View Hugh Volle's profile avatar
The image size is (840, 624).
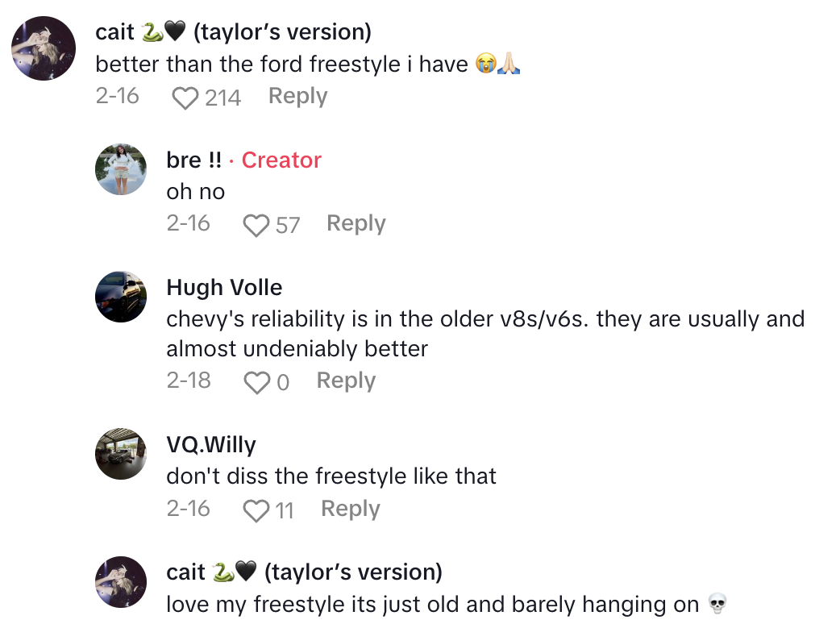pyautogui.click(x=121, y=297)
